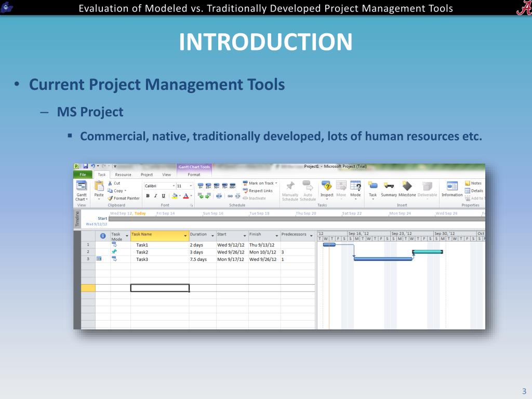Open the Task Name column filter dropdown
Viewport: 532px width, 399px height.
pos(185,235)
